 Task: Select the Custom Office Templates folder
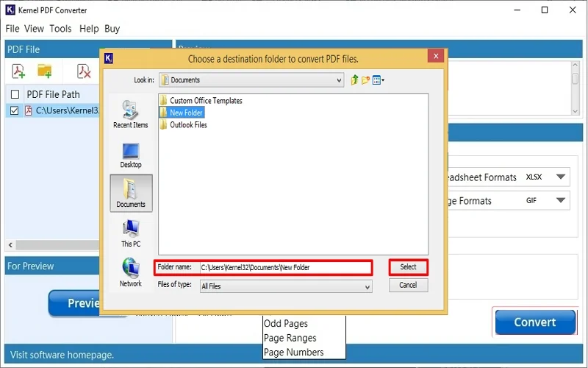tap(201, 101)
